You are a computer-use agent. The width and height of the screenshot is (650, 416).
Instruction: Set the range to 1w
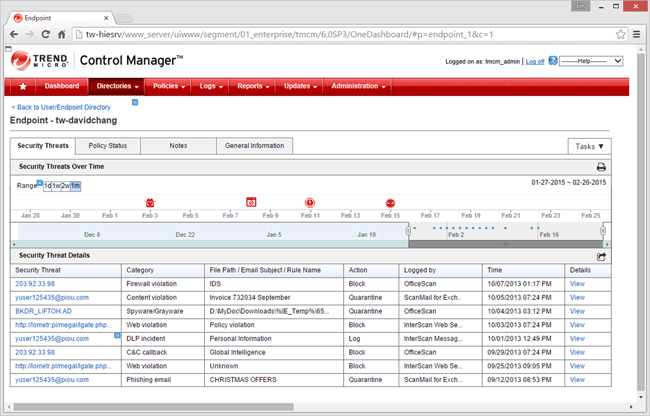click(x=57, y=186)
